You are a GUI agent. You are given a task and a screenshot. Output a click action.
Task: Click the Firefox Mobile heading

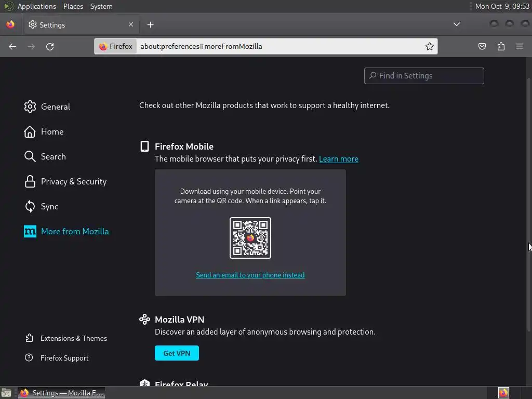(x=184, y=147)
